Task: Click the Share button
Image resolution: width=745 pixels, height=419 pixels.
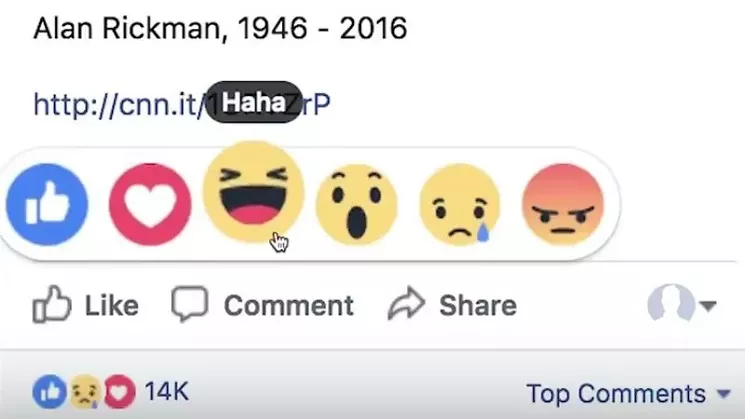Action: tap(452, 305)
